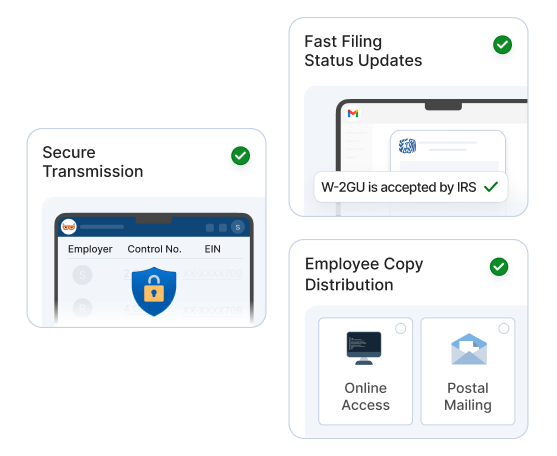Open the S user avatar in header
Image resolution: width=557 pixels, height=456 pixels.
pyautogui.click(x=238, y=227)
